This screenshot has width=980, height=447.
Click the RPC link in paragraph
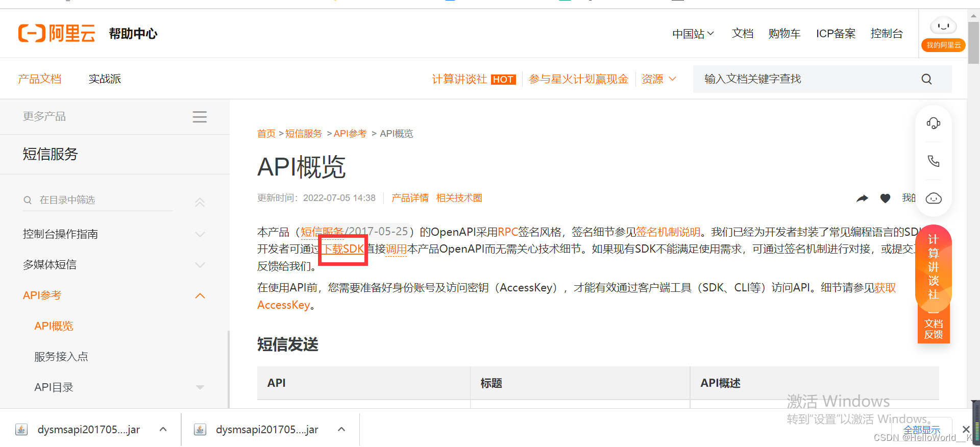[x=508, y=232]
